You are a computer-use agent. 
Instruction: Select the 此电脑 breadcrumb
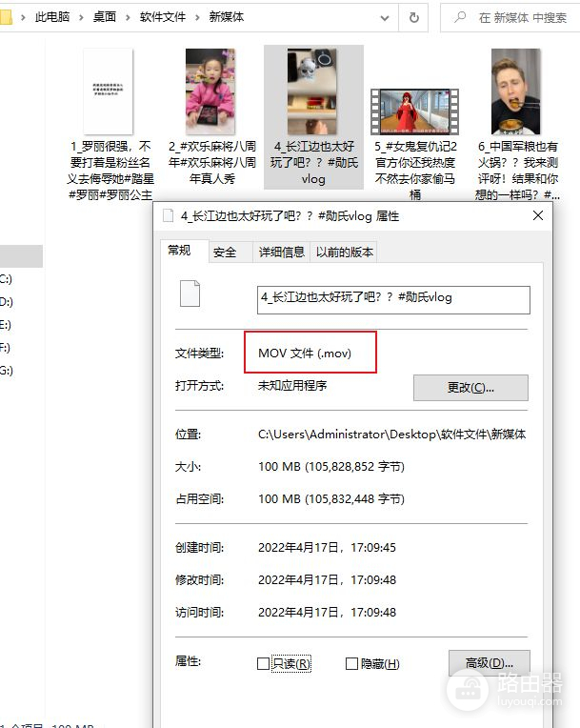52,17
